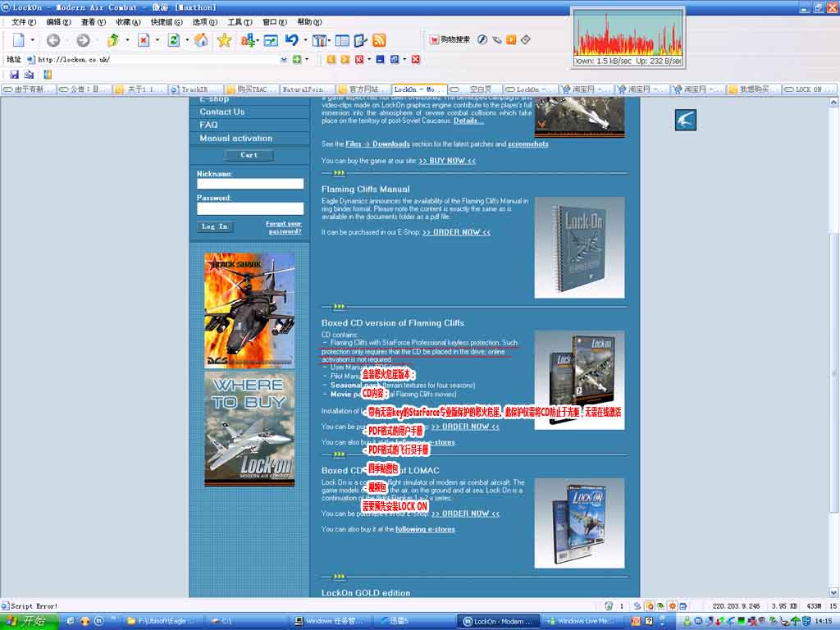Open the dropdown next to the Stop icon
Screen dimensions: 840x630
(157, 40)
